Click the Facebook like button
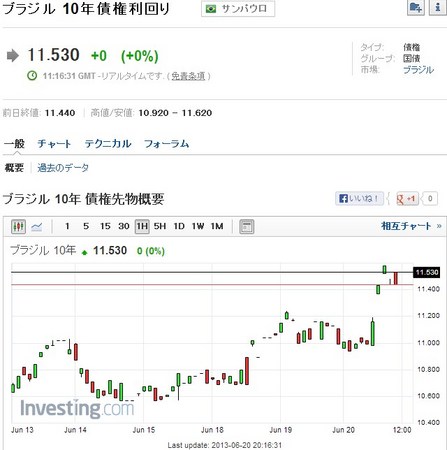 pyautogui.click(x=359, y=199)
